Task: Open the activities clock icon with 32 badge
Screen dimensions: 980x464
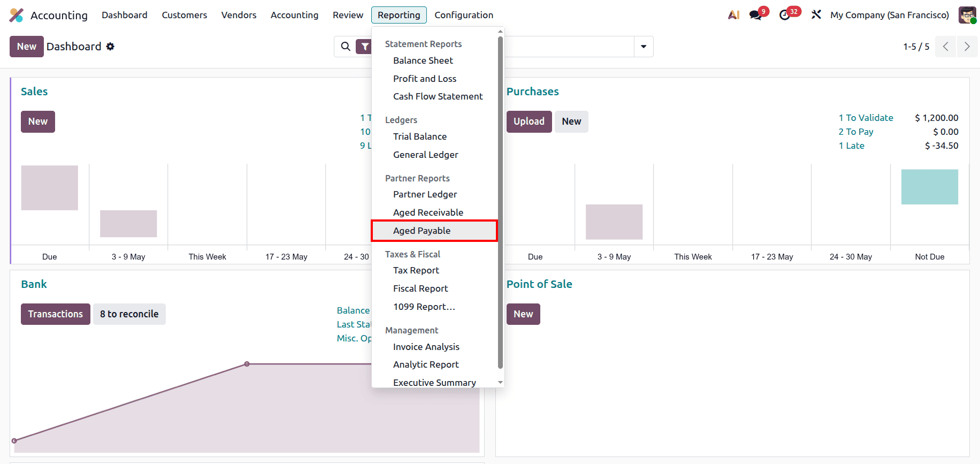Action: tap(785, 15)
